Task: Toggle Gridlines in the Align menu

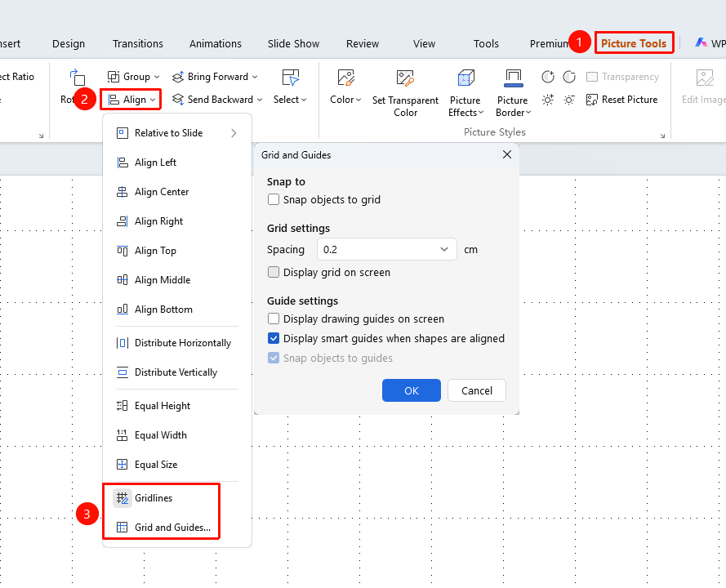Action: tap(177, 498)
